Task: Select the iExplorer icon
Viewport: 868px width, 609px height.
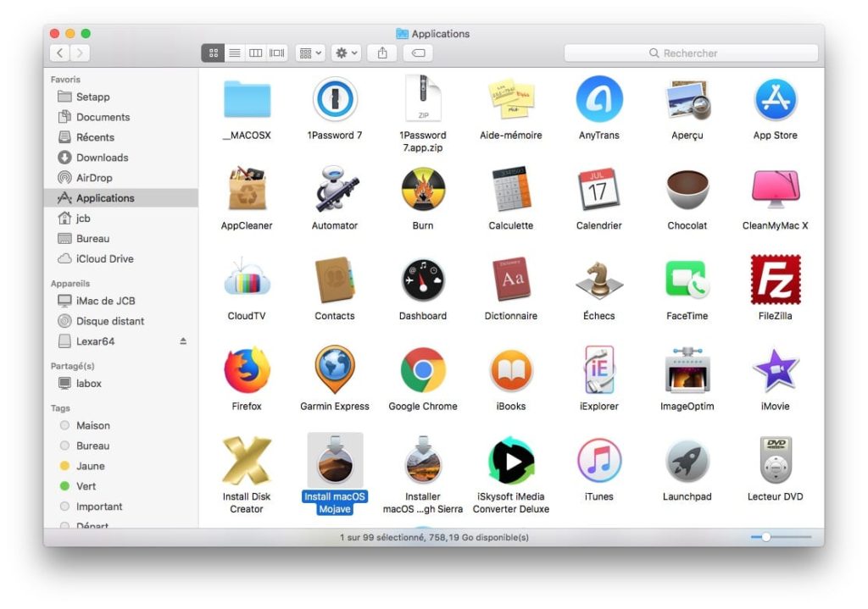Action: [599, 369]
